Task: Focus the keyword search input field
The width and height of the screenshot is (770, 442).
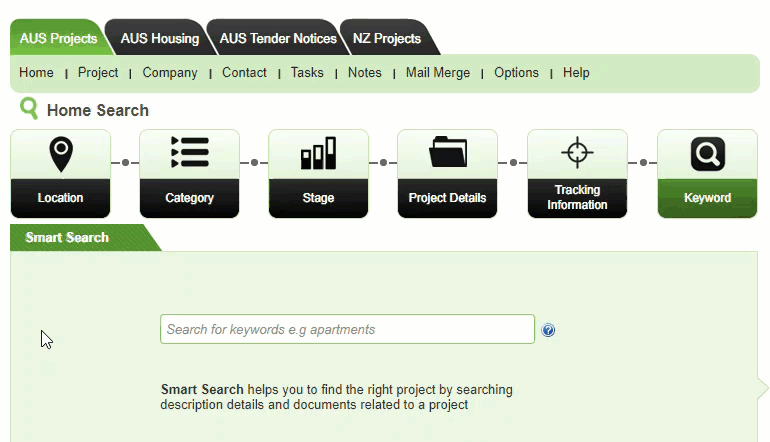Action: (x=347, y=329)
